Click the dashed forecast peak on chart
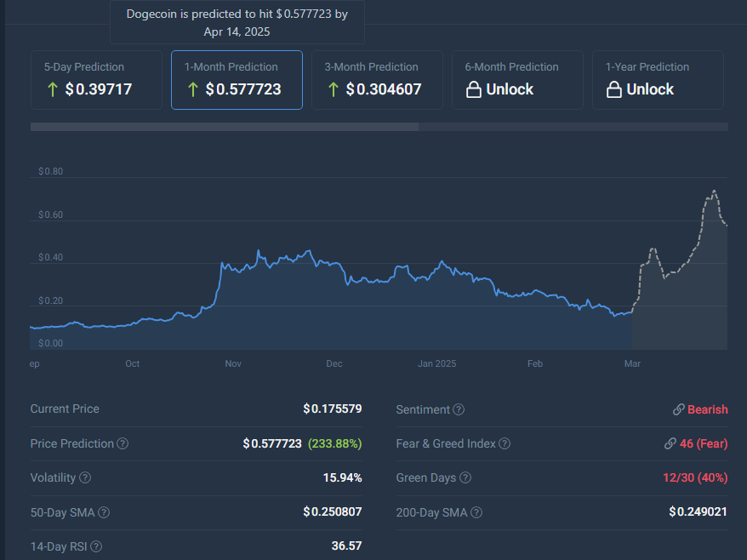This screenshot has width=747, height=560. tap(714, 191)
